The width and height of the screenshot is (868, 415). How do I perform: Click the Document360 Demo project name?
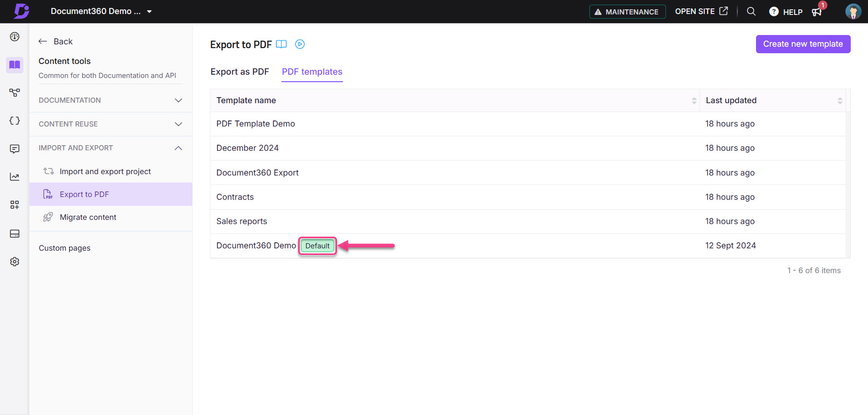96,11
